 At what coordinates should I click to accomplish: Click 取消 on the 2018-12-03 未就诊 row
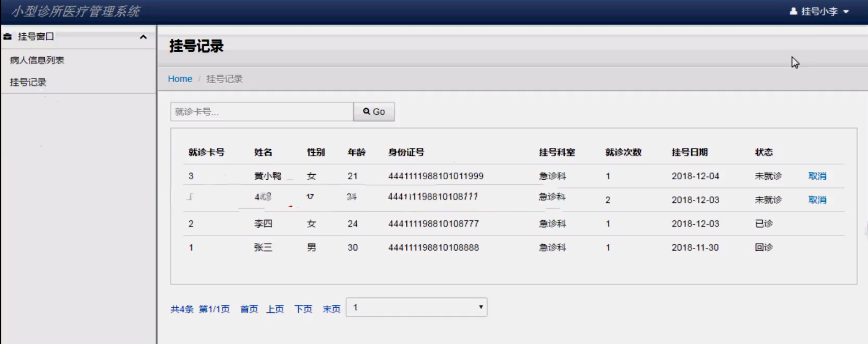(x=817, y=200)
